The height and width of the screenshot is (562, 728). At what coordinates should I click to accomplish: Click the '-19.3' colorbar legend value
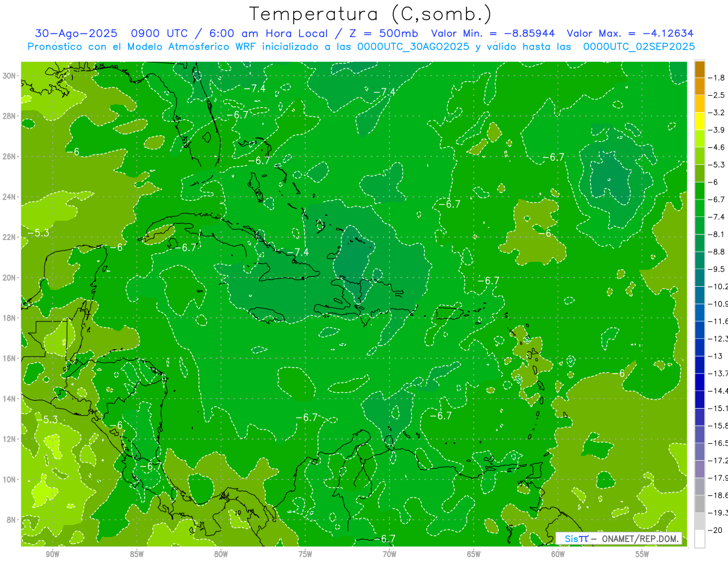click(719, 513)
